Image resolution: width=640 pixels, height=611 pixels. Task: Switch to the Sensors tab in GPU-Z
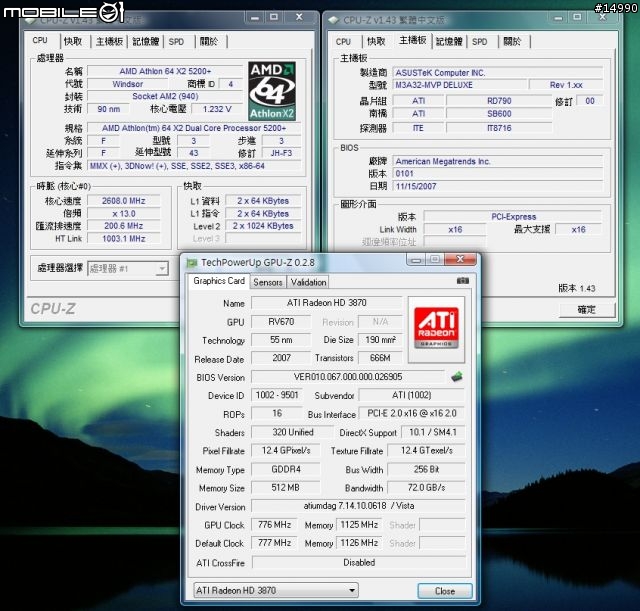[268, 282]
